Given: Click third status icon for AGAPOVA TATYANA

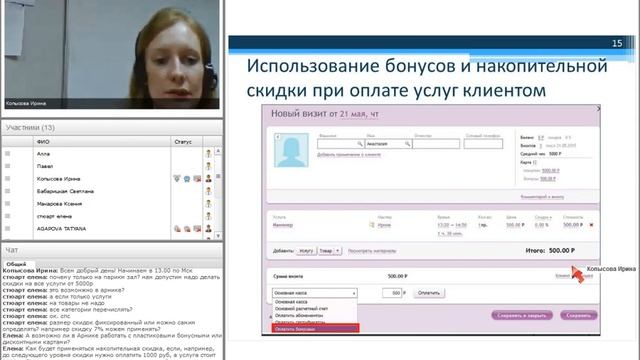Looking at the screenshot, I should click(197, 229).
